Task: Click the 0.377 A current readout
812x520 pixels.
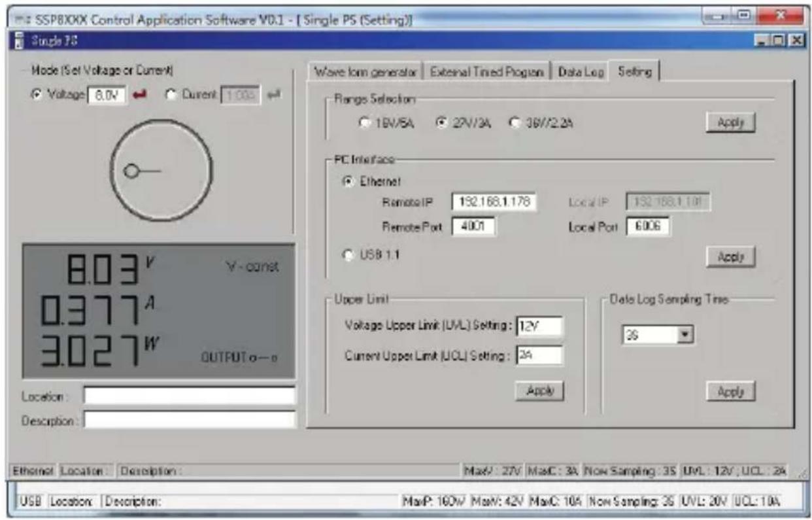Action: pos(97,310)
